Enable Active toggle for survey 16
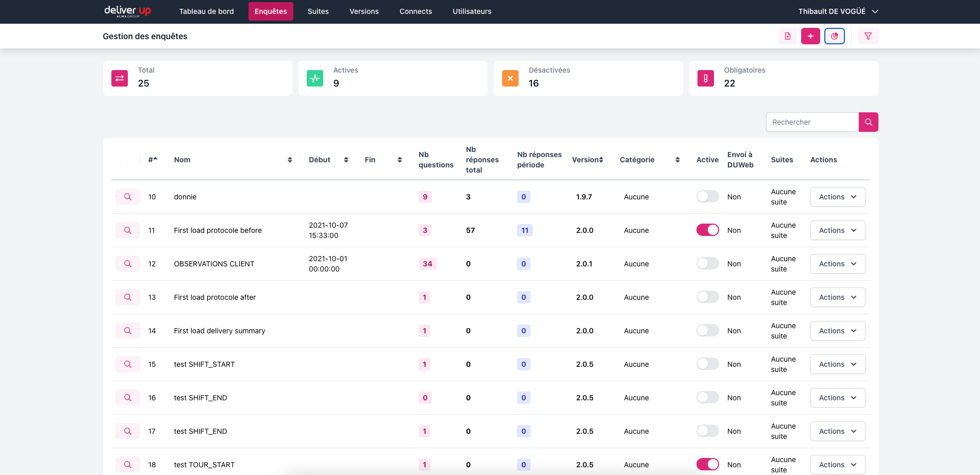Image resolution: width=980 pixels, height=475 pixels. (707, 397)
